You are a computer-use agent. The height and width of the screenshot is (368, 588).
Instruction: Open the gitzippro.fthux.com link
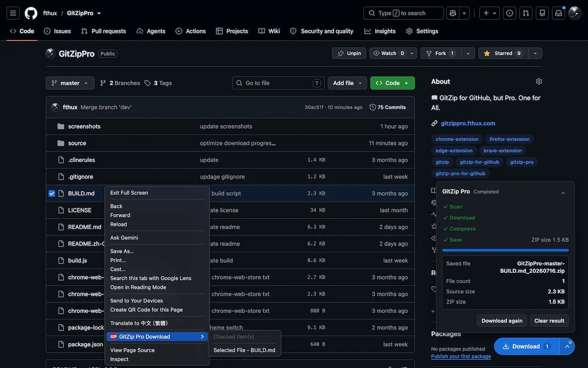[x=468, y=123]
